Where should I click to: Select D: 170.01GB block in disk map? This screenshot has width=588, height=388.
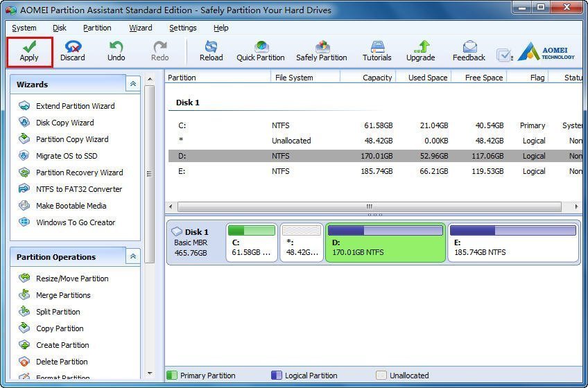[x=386, y=242]
